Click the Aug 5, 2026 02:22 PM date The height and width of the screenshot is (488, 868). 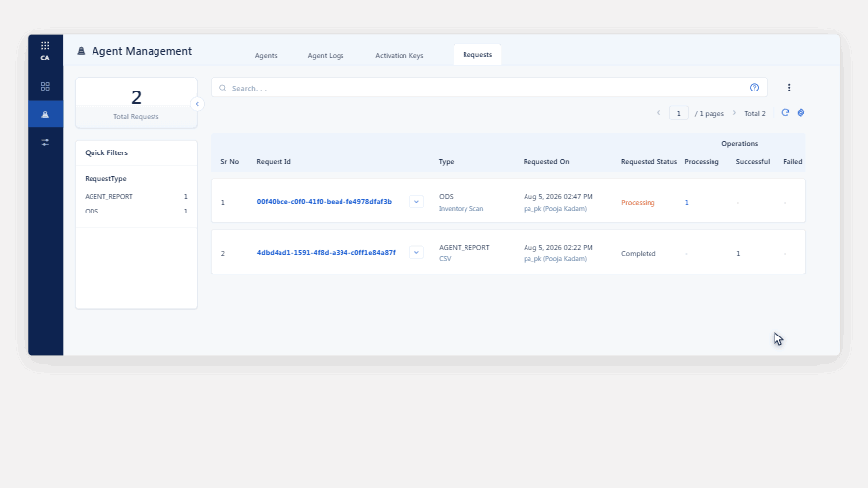point(558,247)
